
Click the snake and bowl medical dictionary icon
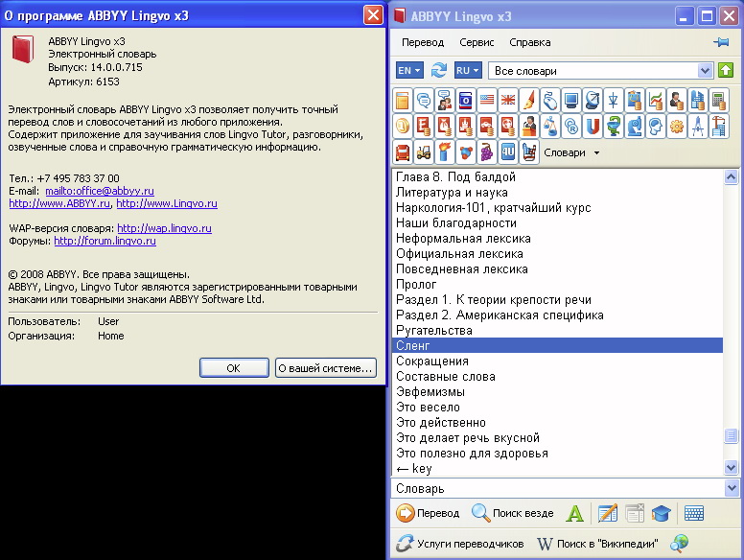[x=614, y=127]
